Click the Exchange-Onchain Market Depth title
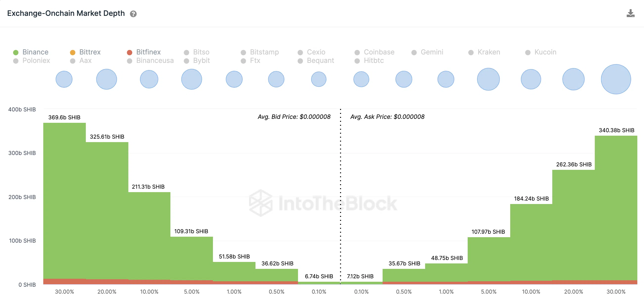The height and width of the screenshot is (307, 644). coord(66,13)
